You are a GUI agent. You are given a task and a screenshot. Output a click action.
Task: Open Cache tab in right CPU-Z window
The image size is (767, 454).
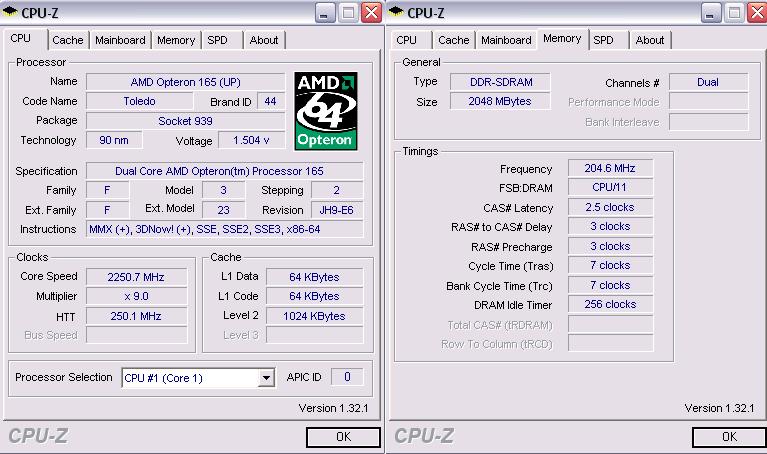tap(453, 40)
